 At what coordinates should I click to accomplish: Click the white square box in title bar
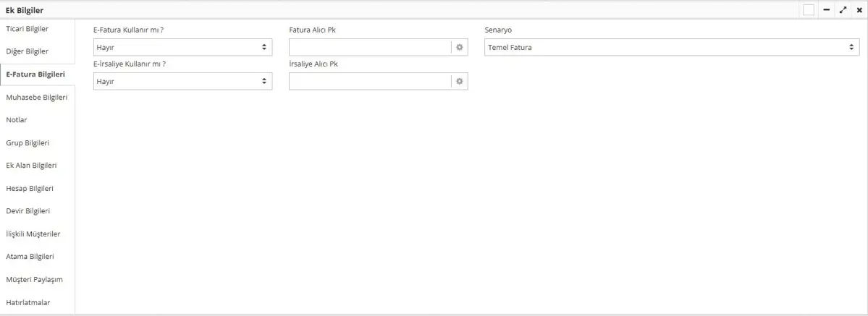pos(809,10)
